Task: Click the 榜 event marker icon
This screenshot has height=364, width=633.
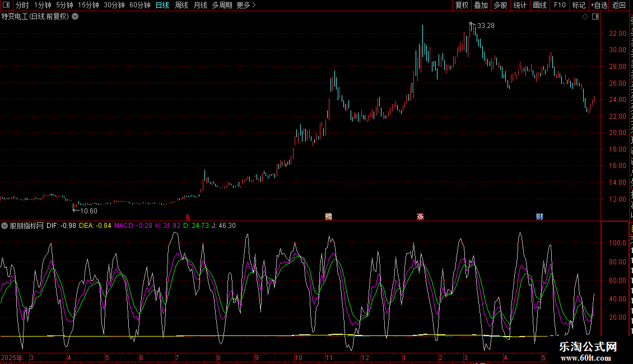Action: pyautogui.click(x=329, y=217)
